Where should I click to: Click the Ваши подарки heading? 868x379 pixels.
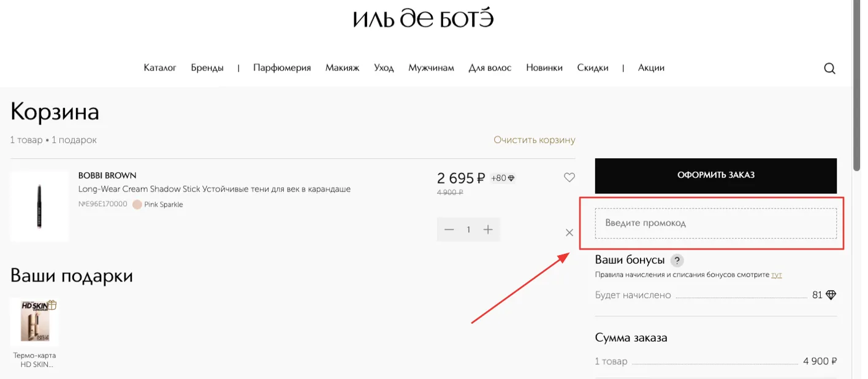coord(72,276)
